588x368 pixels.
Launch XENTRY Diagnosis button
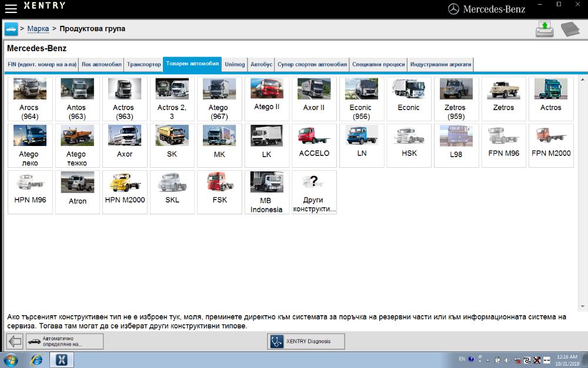pyautogui.click(x=306, y=342)
